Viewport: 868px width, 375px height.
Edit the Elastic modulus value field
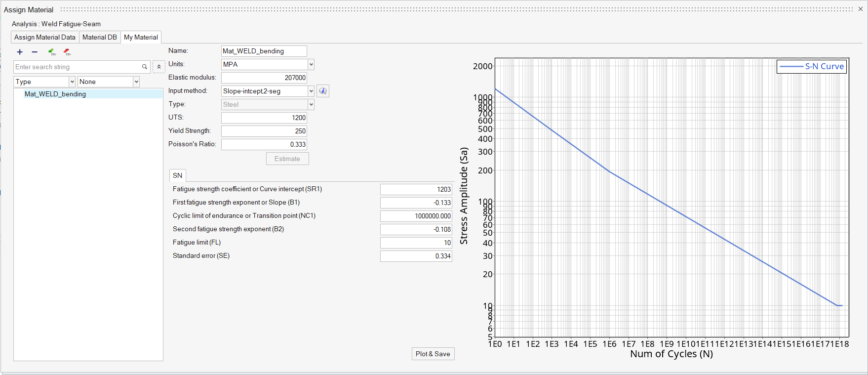coord(264,78)
